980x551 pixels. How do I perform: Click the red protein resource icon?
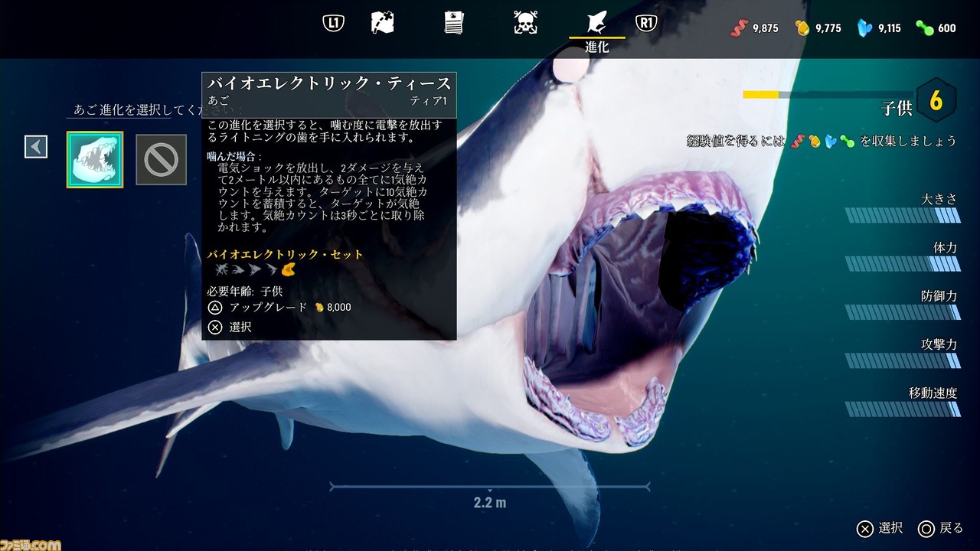coord(737,28)
